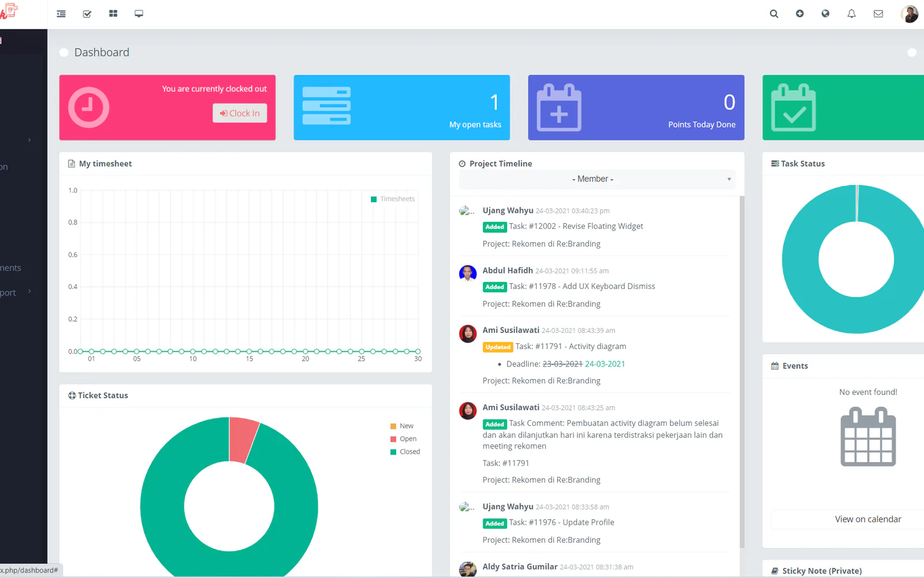Toggle the New legend in Ticket Status

click(402, 426)
